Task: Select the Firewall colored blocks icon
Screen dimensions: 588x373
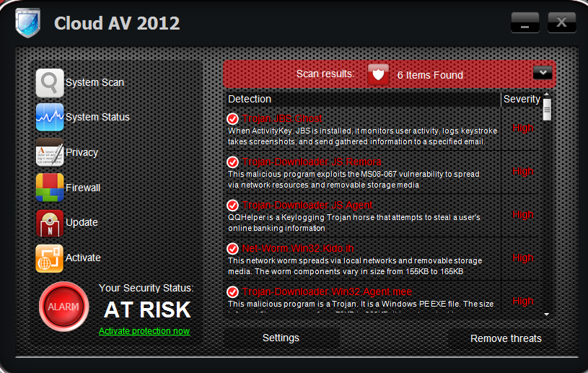Action: pyautogui.click(x=50, y=187)
